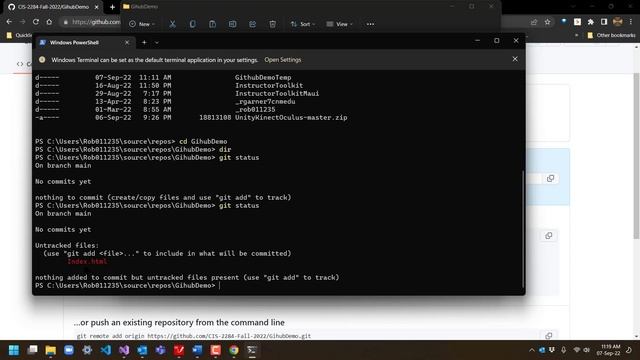Click Share icon in File Explorer toolbar

(252, 24)
